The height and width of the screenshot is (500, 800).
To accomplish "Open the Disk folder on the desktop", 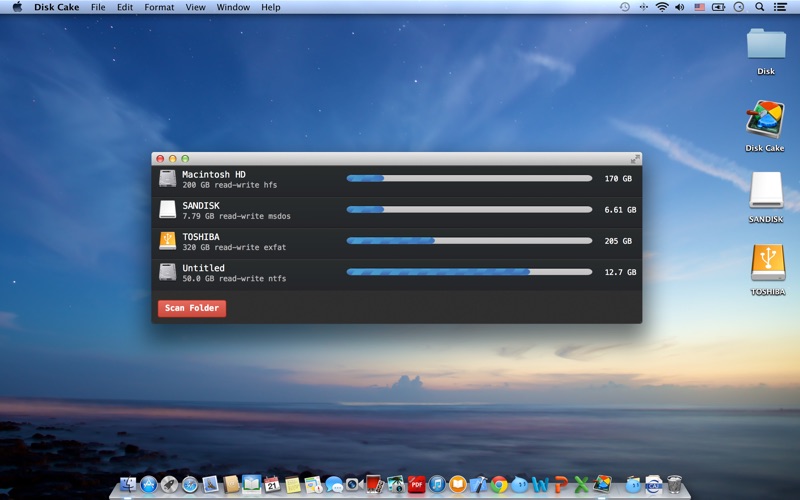I will 766,45.
